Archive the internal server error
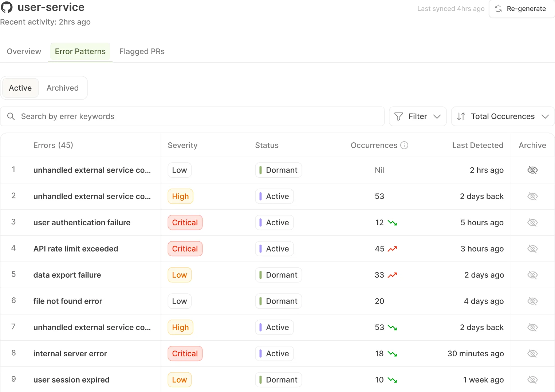Viewport: 555px width, 392px height. click(532, 353)
